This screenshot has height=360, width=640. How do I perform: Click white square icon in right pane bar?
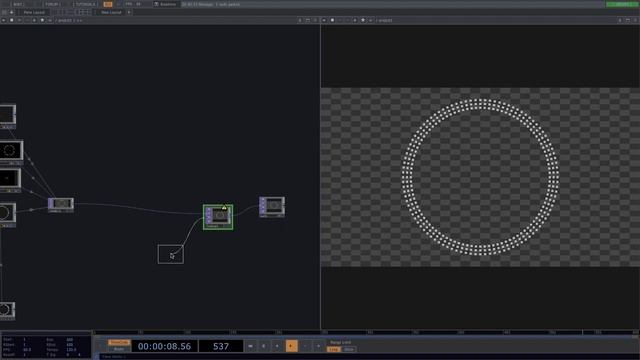332,20
